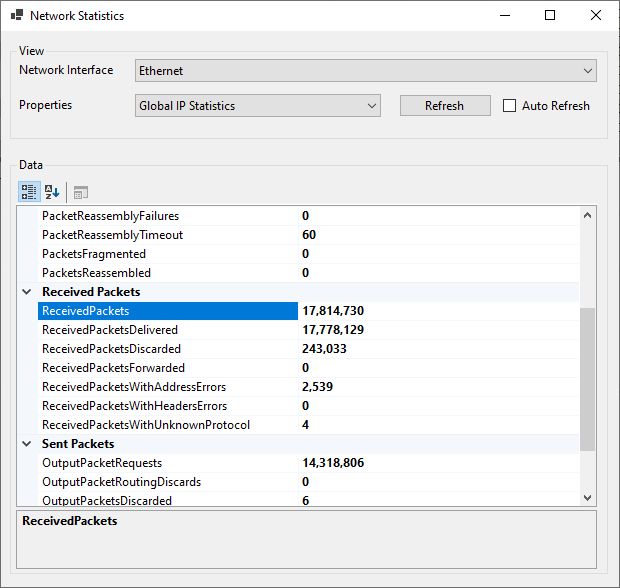The image size is (620, 588).
Task: Click the value 14,318,806
Action: click(x=333, y=463)
